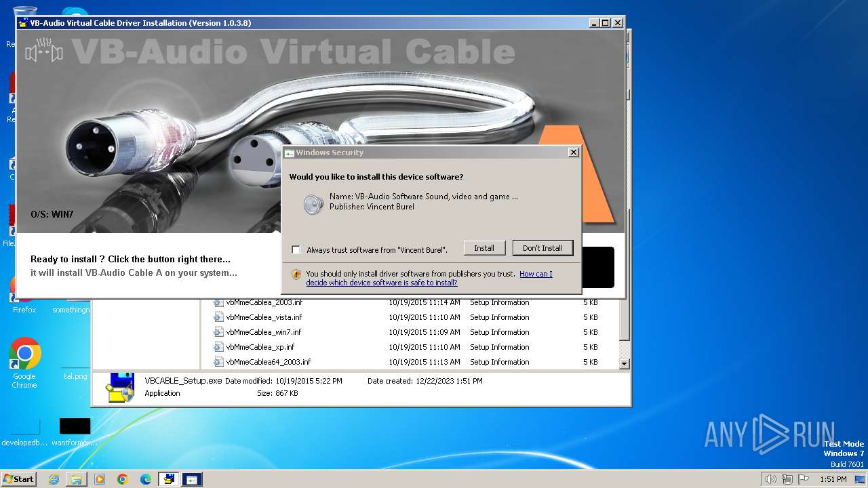Click the '10/19/2015 11:13 AM' date cell

pyautogui.click(x=425, y=362)
